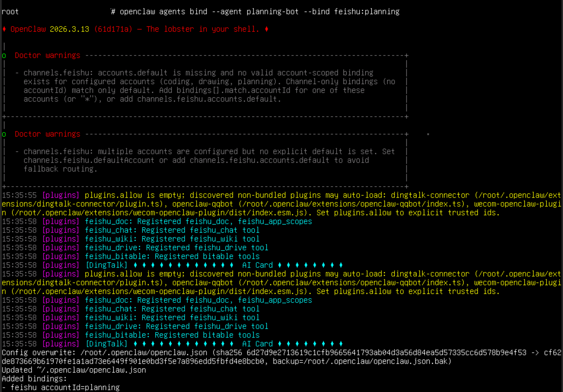Click the red diamond before OpenClaw banner
The width and height of the screenshot is (563, 392).
pos(4,29)
